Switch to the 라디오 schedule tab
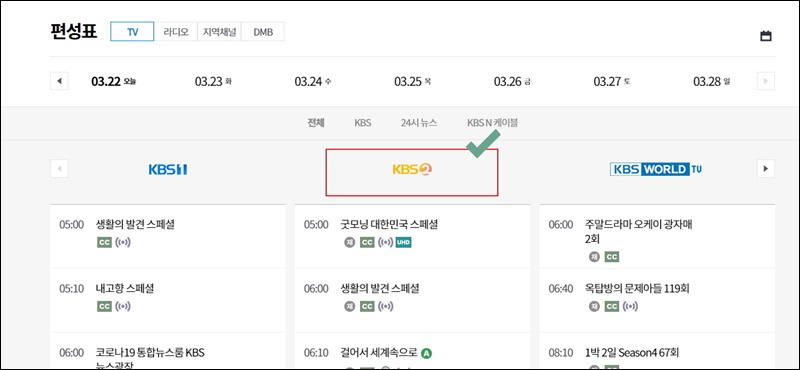The image size is (800, 370). click(x=176, y=32)
